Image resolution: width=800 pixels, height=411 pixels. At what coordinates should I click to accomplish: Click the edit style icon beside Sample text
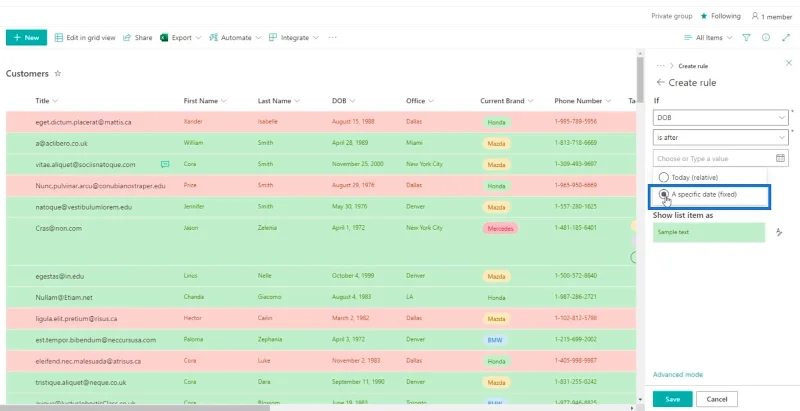tap(779, 232)
